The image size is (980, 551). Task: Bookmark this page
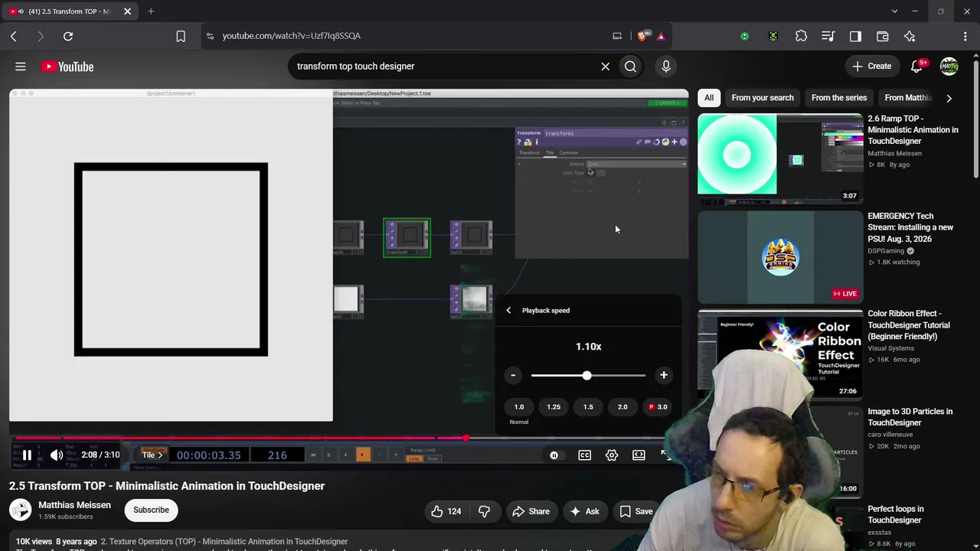[x=181, y=36]
